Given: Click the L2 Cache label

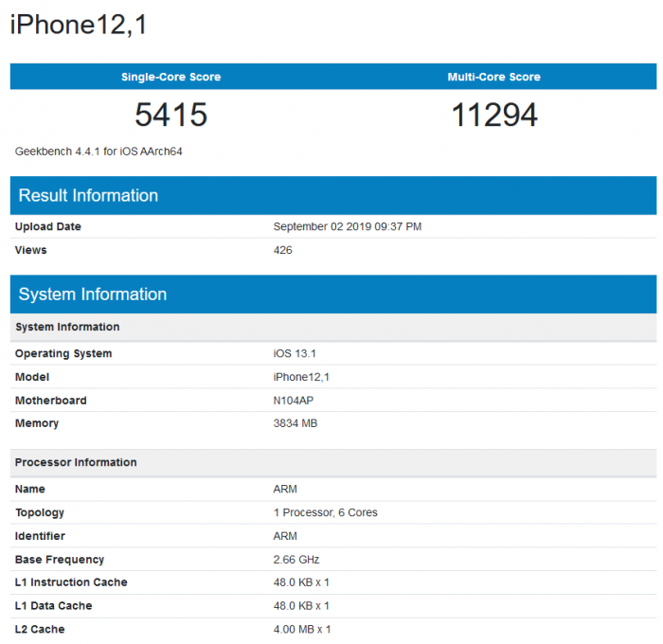Looking at the screenshot, I should 40,629.
